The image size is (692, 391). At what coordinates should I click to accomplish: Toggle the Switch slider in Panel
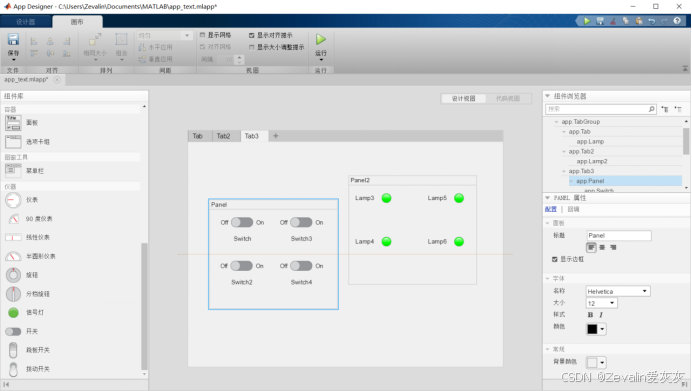click(x=242, y=222)
